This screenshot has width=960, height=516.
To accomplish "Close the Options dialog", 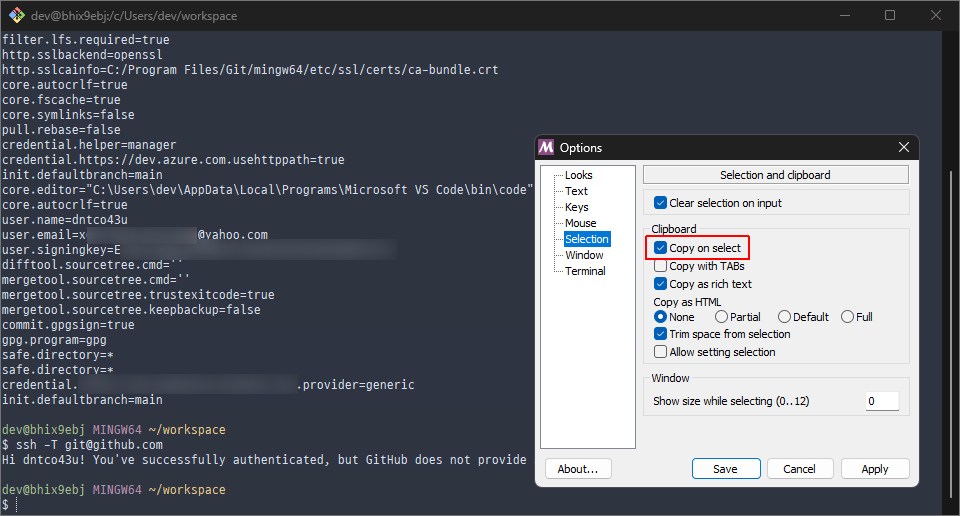I will [904, 147].
